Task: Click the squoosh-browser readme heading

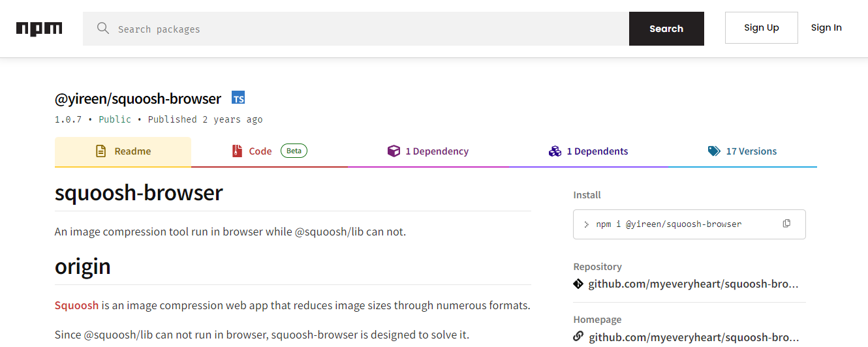Action: 139,192
